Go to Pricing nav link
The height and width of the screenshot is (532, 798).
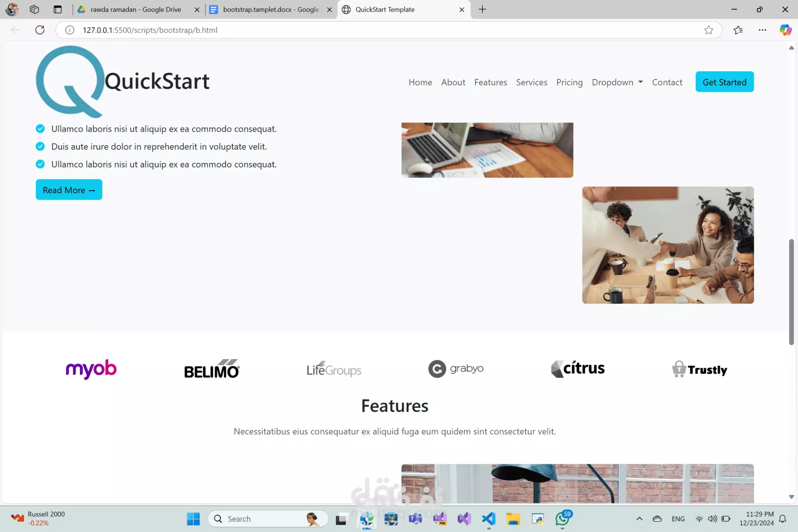pyautogui.click(x=569, y=82)
